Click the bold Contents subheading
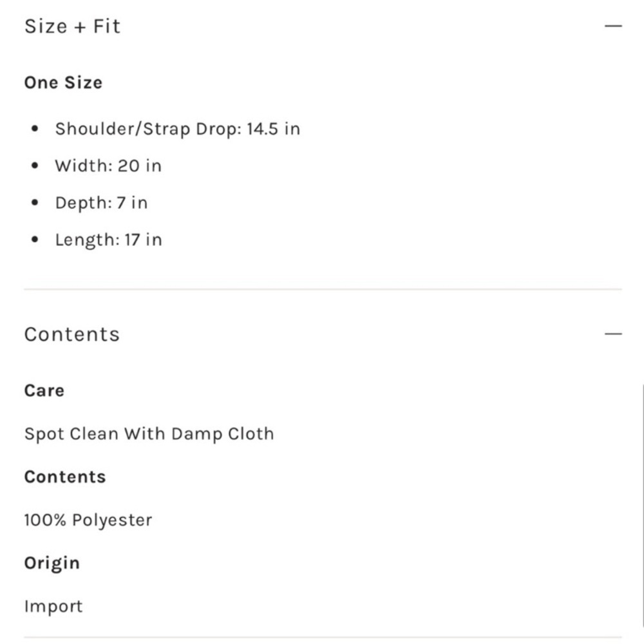 click(65, 477)
